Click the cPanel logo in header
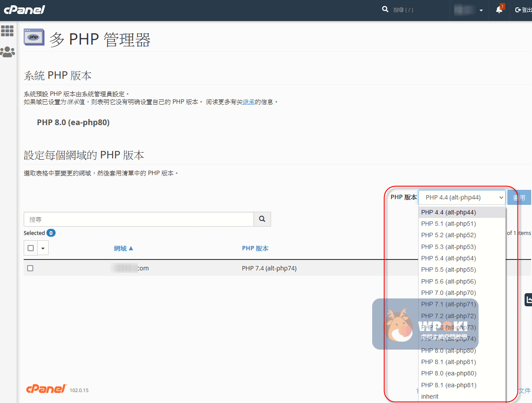The height and width of the screenshot is (403, 532). (x=25, y=10)
